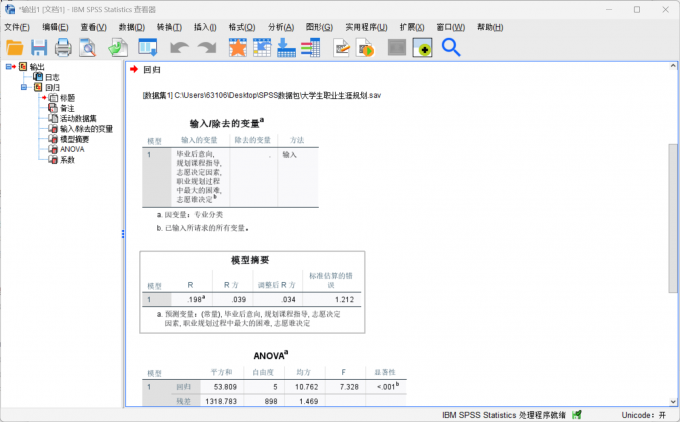Viewport: 680px width, 422px height.
Task: Click the Export output icon
Action: point(118,47)
